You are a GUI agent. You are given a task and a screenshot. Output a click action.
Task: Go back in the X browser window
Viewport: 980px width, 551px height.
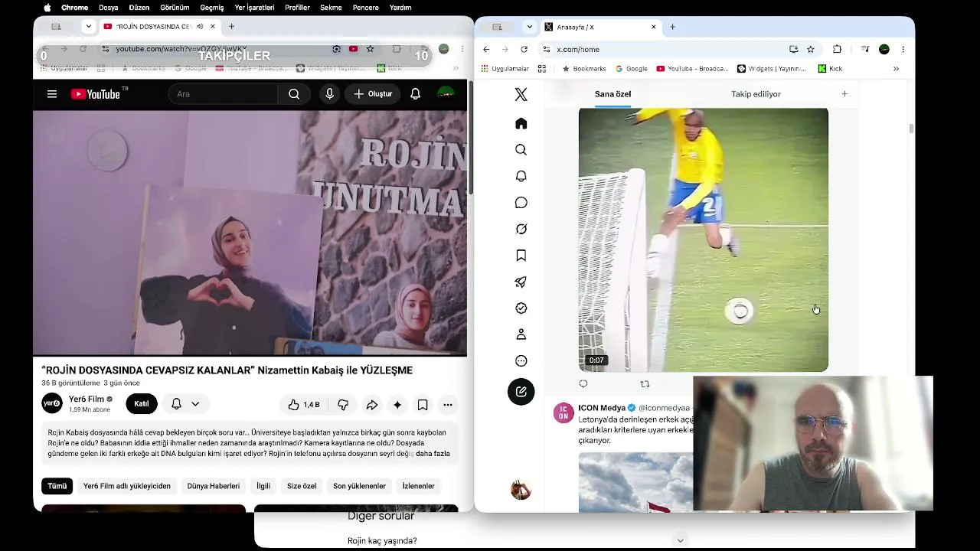[486, 49]
